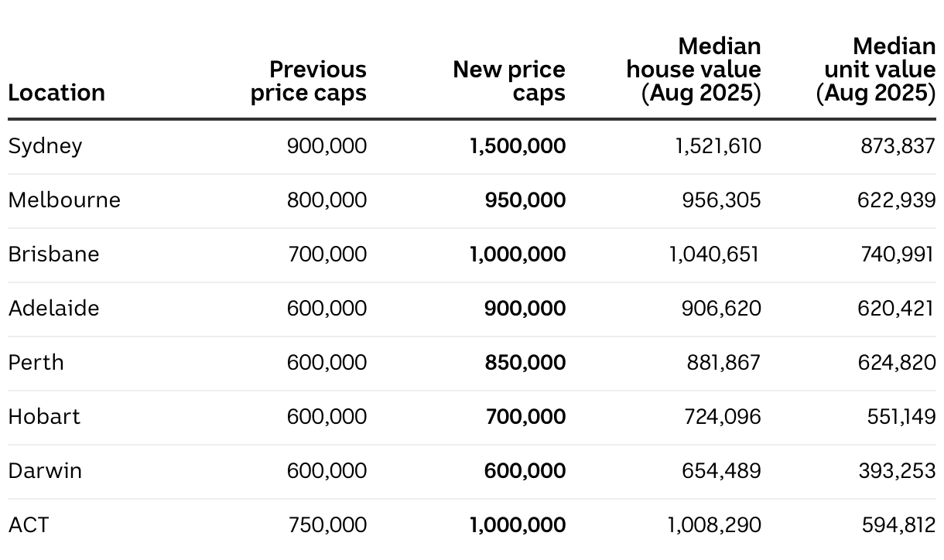The image size is (944, 560).
Task: Click the Perth location cell
Action: 36,363
